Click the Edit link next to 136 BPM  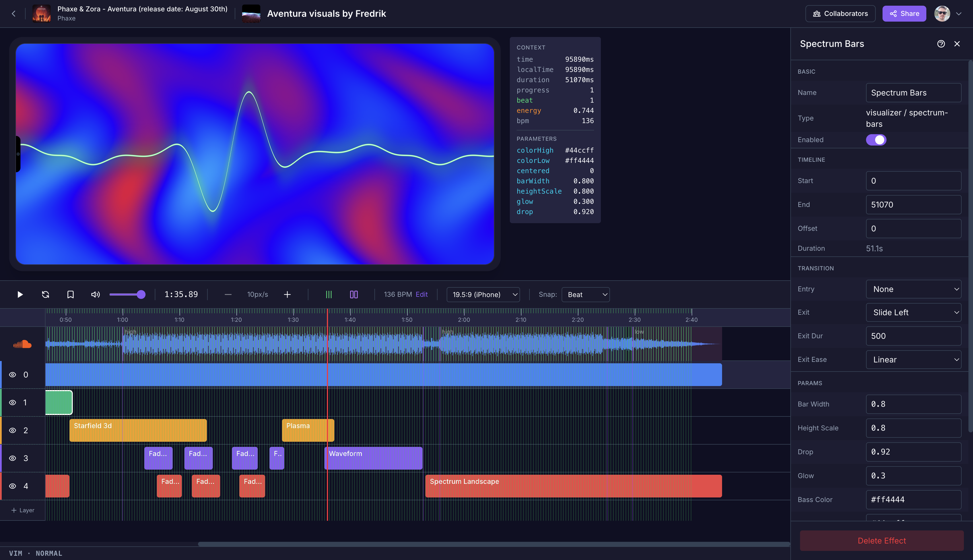pyautogui.click(x=422, y=294)
